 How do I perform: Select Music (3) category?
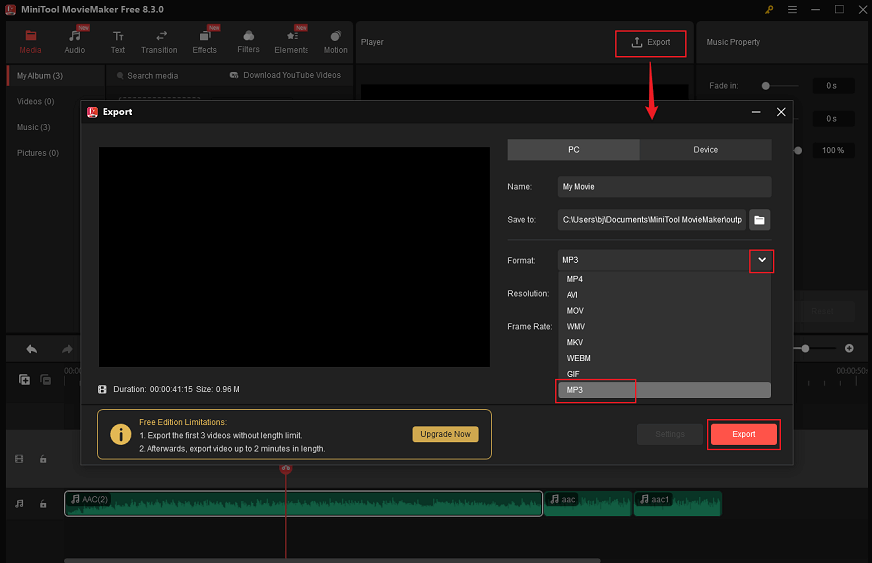pyautogui.click(x=33, y=127)
